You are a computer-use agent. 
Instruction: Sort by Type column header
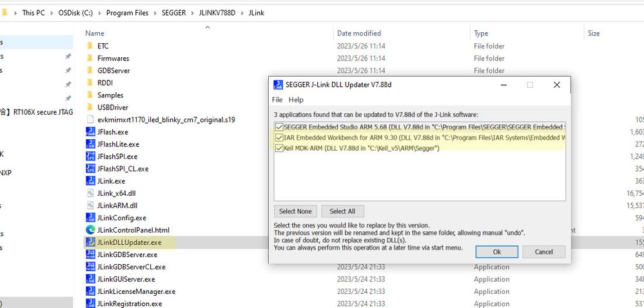click(x=481, y=34)
